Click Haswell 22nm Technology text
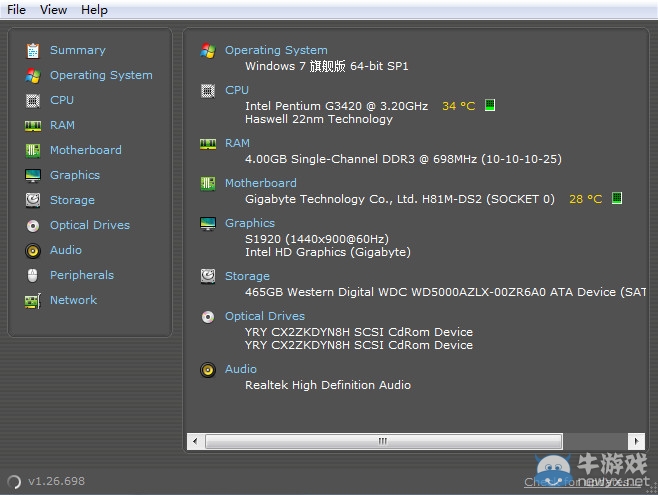 tap(319, 119)
